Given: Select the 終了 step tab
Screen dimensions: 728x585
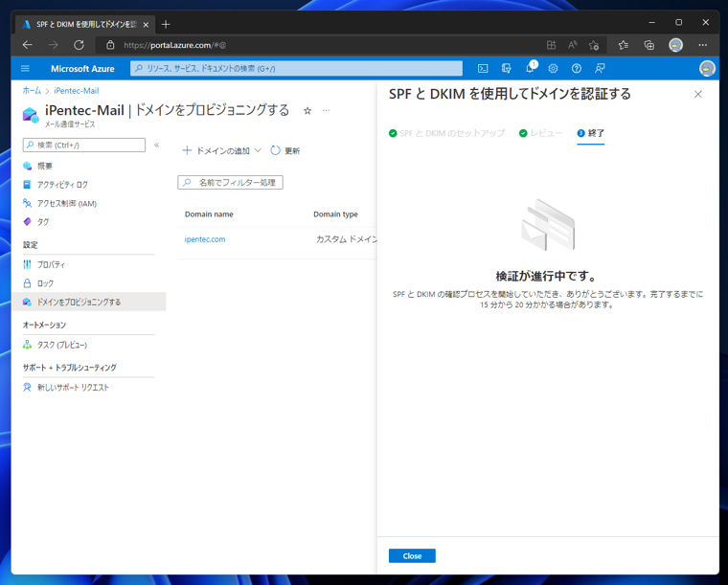Looking at the screenshot, I should click(591, 133).
